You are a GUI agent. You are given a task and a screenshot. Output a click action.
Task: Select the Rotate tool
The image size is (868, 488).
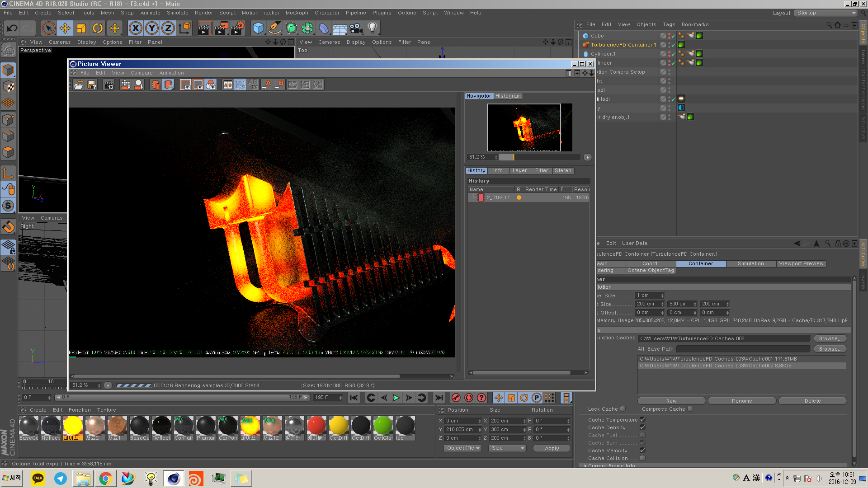coord(98,28)
